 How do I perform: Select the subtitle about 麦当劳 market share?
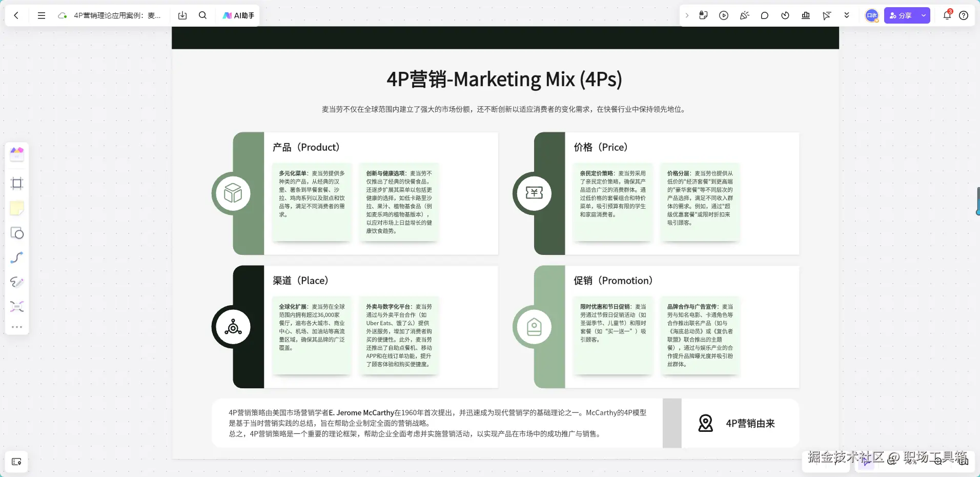click(504, 109)
